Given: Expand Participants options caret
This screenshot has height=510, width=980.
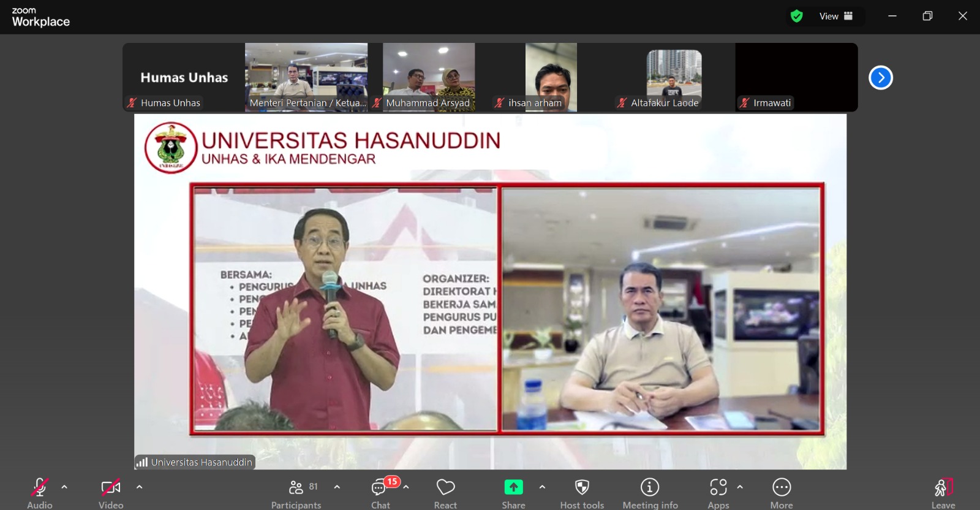Looking at the screenshot, I should [x=337, y=487].
